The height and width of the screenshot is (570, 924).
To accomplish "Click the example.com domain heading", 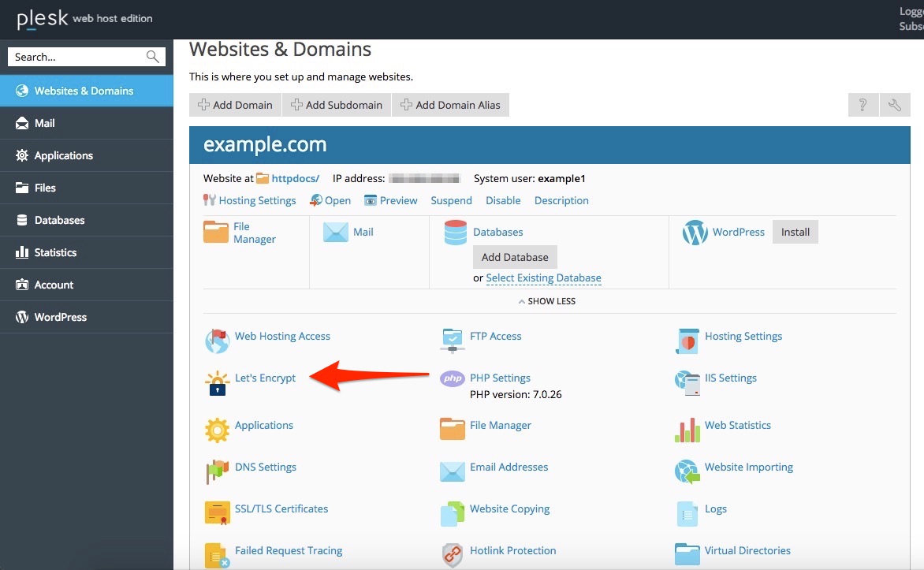I will tap(265, 144).
